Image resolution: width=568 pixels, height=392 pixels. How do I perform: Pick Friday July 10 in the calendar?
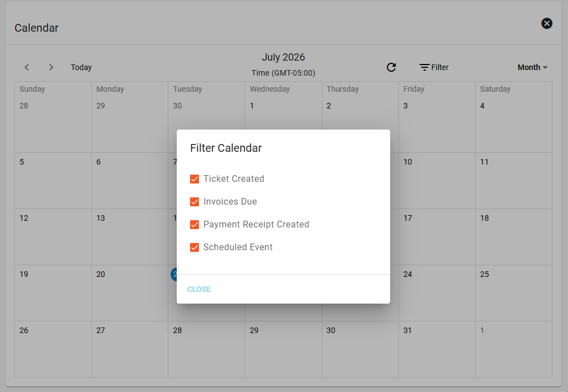pos(437,181)
